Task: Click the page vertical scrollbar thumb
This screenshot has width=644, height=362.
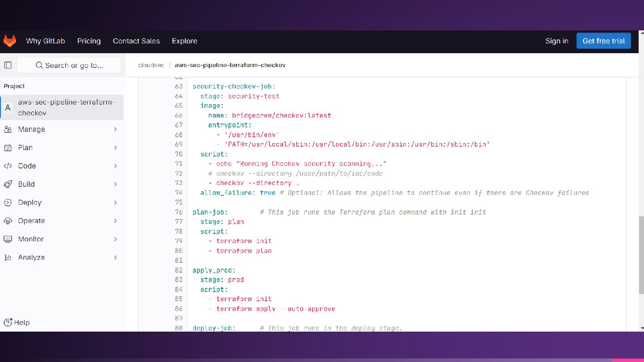Action: click(641, 255)
